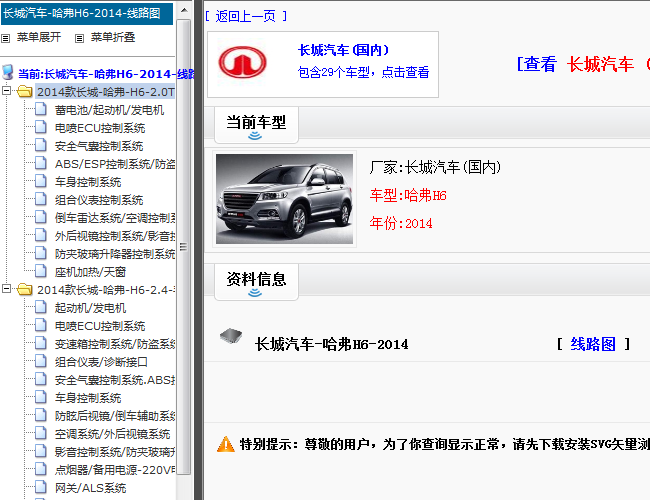Click the computer icon beside 当前:长城汽车
Image resolution: width=650 pixels, height=500 pixels.
[7, 72]
